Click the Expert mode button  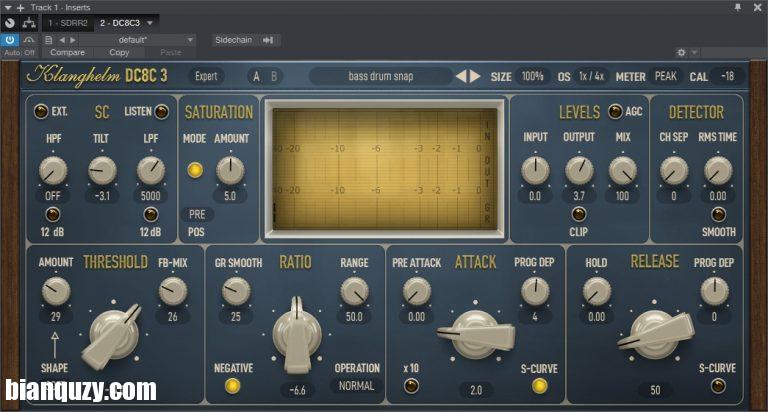206,76
